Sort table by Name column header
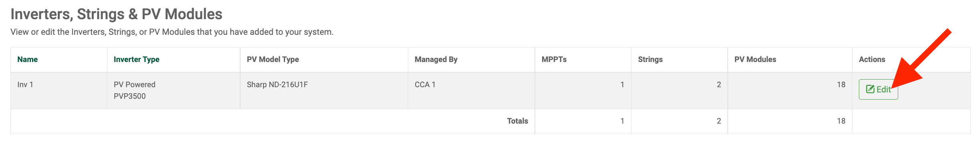The height and width of the screenshot is (144, 980). [x=27, y=59]
